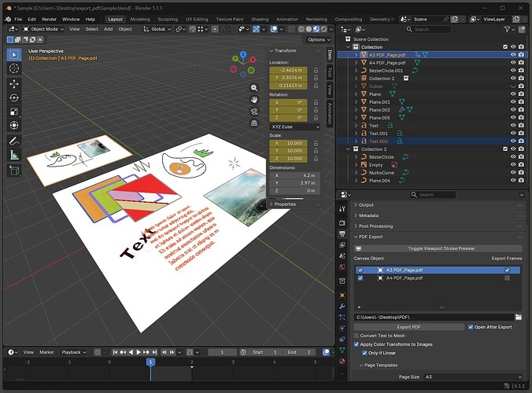Toggle visibility of Text.001 in outliner
This screenshot has width=532, height=393.
tap(513, 133)
